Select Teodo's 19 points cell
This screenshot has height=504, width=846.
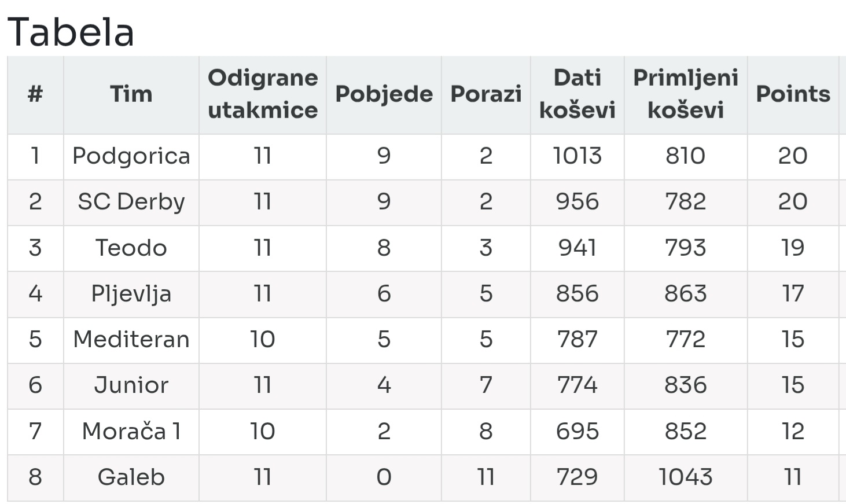[793, 248]
